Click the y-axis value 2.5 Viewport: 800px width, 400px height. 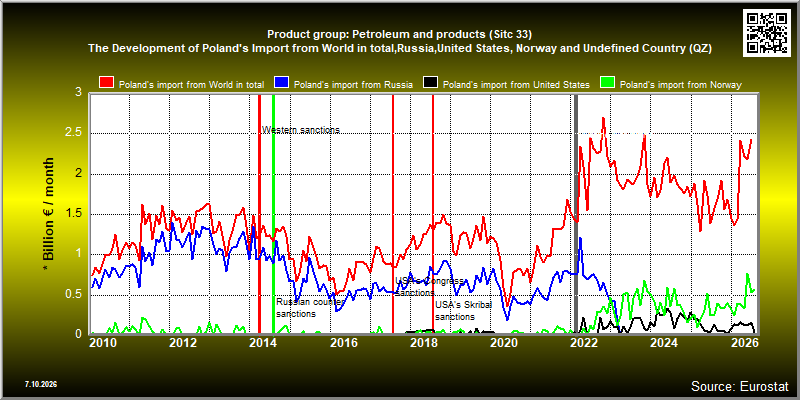click(x=73, y=134)
